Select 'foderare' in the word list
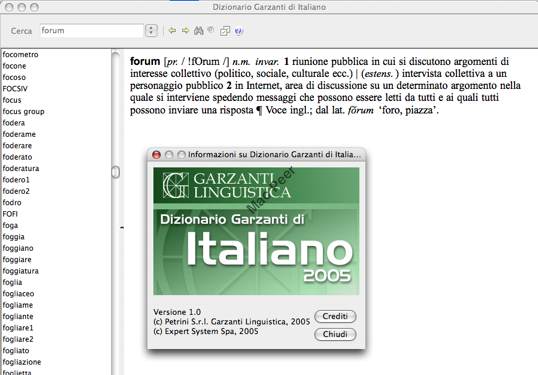The width and height of the screenshot is (538, 375). (17, 145)
